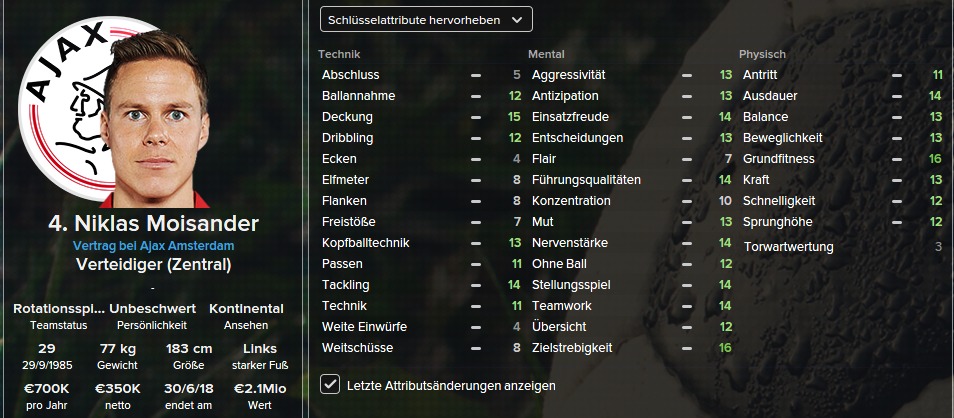Click the Zielstrebigkeit change indicator dash
This screenshot has width=954, height=418.
pyautogui.click(x=687, y=348)
